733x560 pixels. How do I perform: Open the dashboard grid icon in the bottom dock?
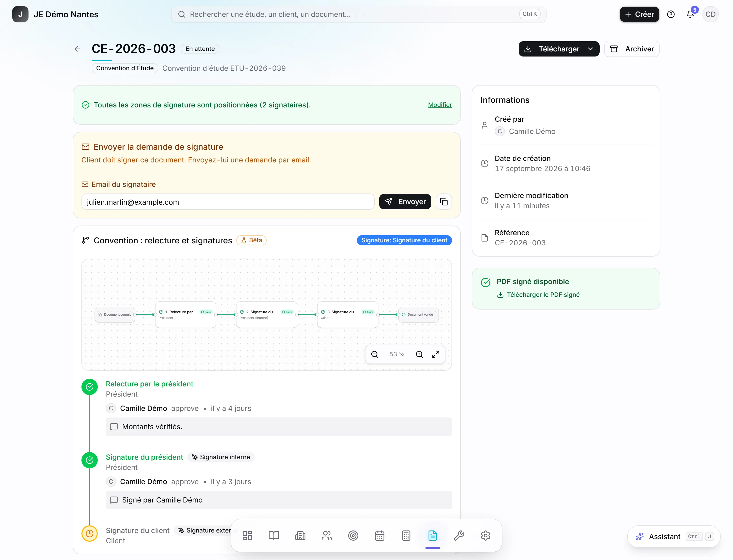pyautogui.click(x=247, y=536)
